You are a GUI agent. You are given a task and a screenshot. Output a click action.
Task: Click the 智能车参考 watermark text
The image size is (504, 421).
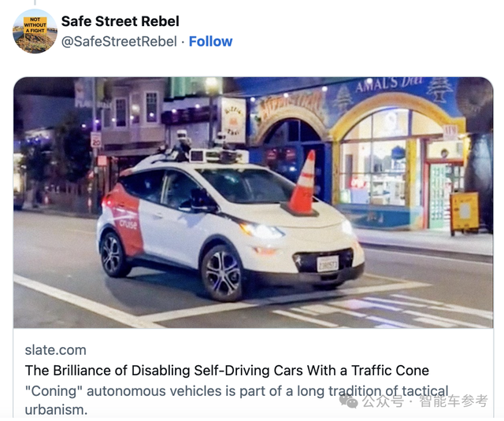pos(454,401)
